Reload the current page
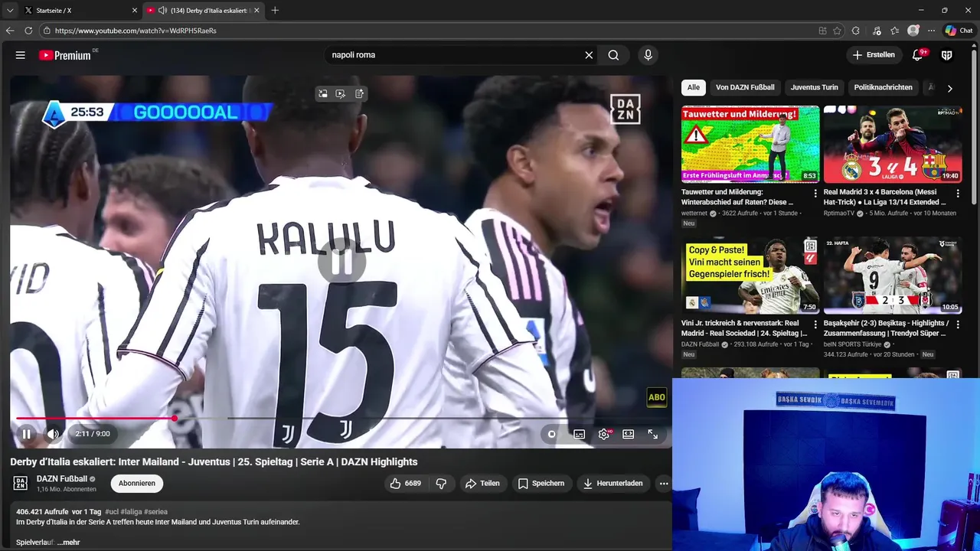Screen dimensions: 980x551 (x=28, y=31)
